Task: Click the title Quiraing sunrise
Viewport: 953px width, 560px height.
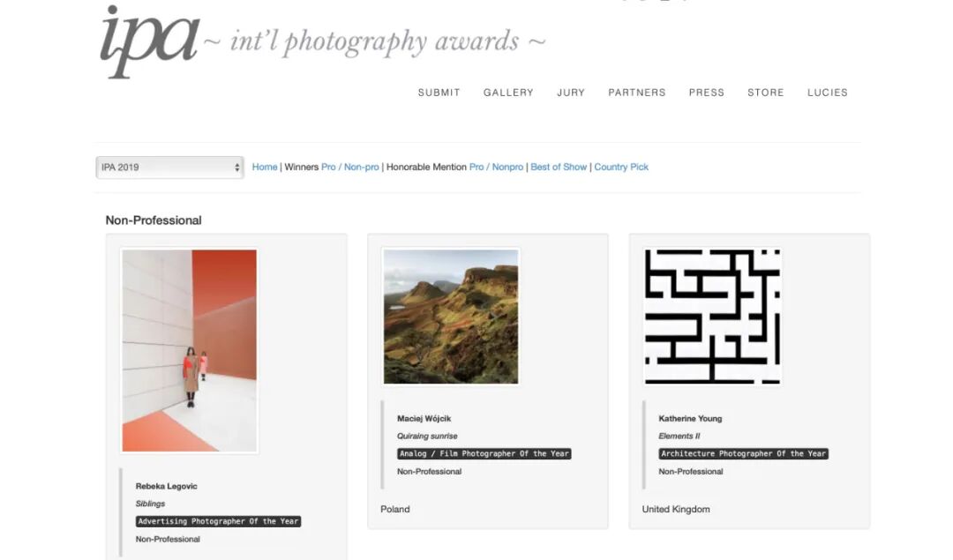Action: 427,437
